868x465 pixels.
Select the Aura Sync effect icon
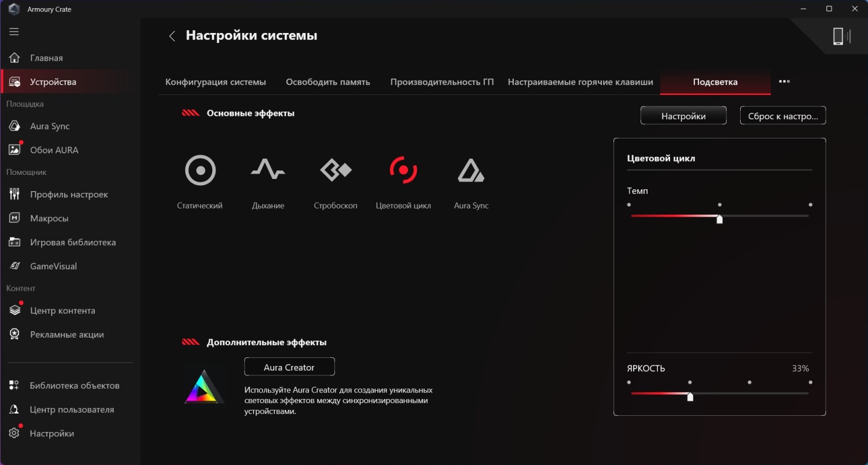pyautogui.click(x=471, y=170)
